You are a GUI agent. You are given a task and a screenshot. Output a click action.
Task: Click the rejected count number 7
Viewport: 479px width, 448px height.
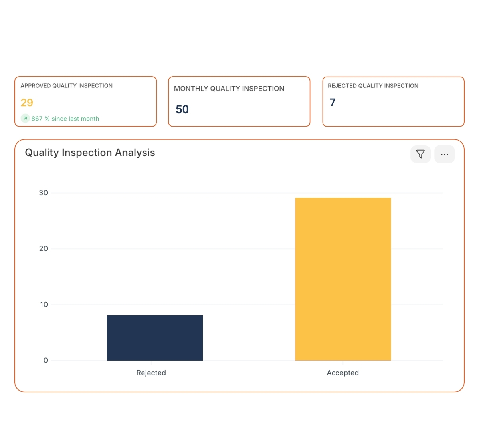click(x=333, y=103)
